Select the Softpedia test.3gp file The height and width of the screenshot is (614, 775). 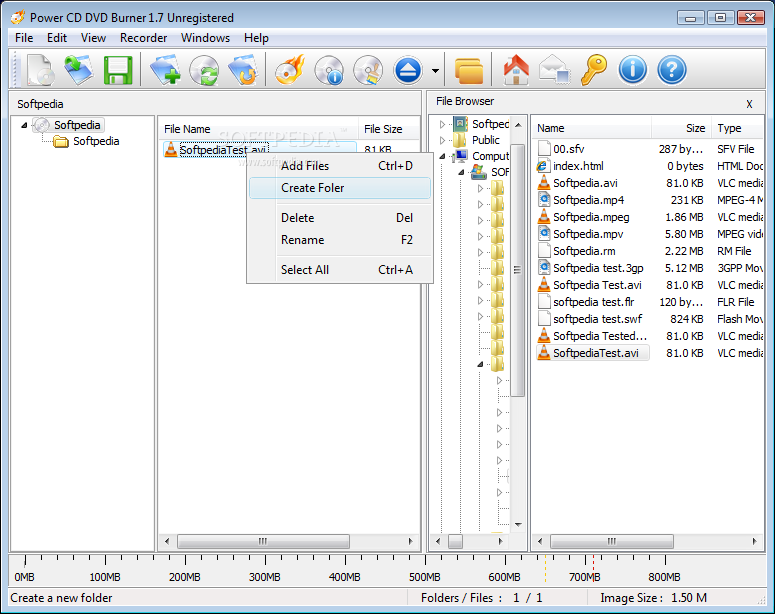pos(598,268)
